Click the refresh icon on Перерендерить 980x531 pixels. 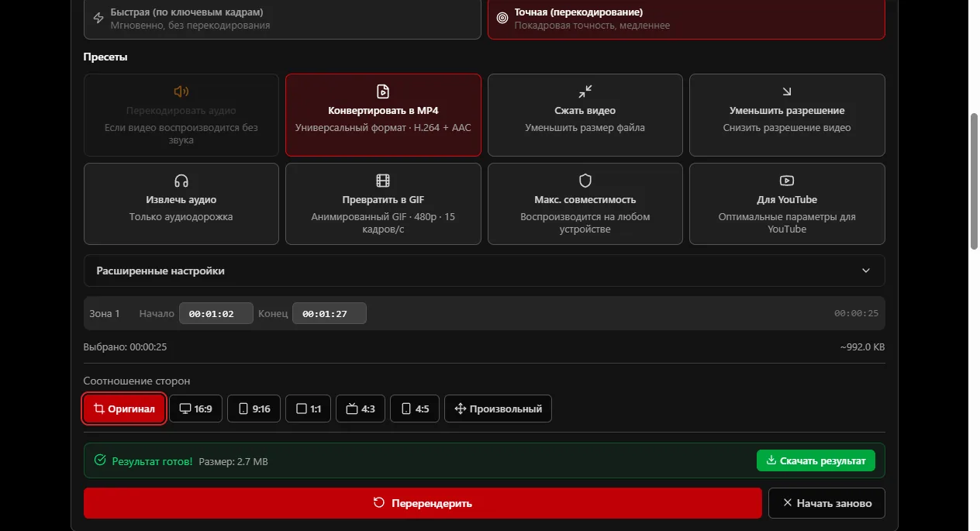(379, 502)
